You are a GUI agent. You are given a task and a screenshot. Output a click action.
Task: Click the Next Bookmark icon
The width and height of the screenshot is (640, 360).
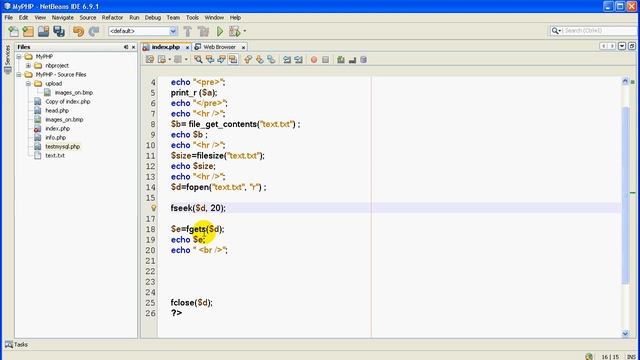(260, 60)
